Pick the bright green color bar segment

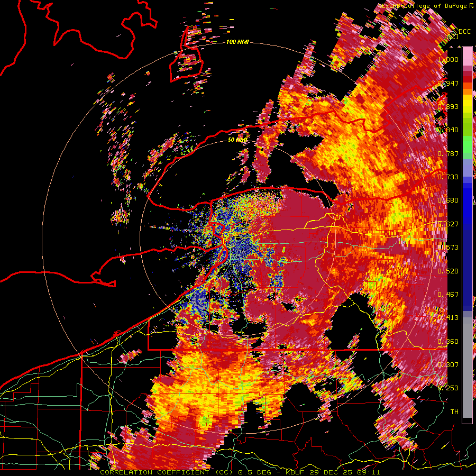click(467, 144)
